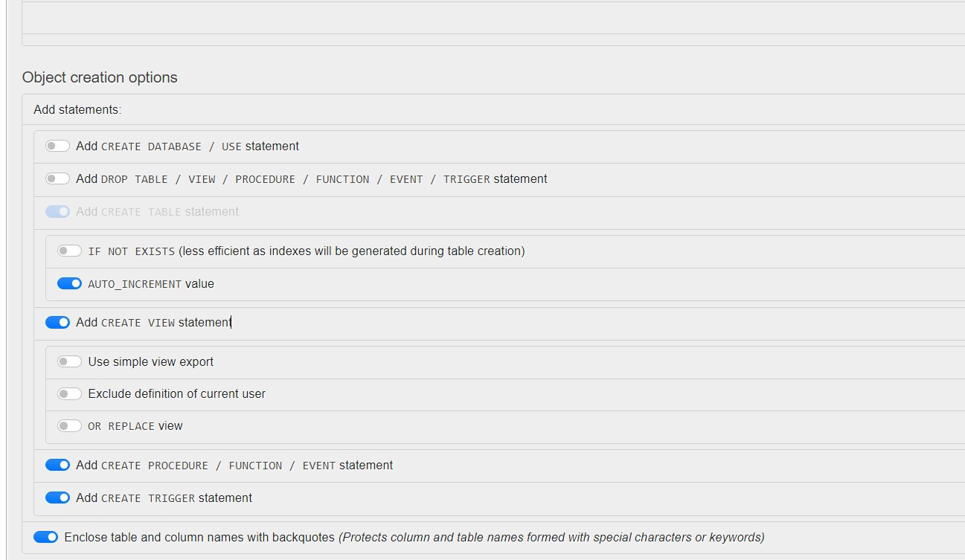Switch on the OR REPLACE view option
This screenshot has height=560, width=965.
[x=69, y=426]
